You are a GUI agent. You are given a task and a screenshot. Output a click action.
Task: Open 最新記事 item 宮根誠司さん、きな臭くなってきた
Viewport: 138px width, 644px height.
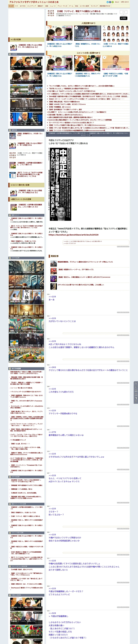click(30, 134)
